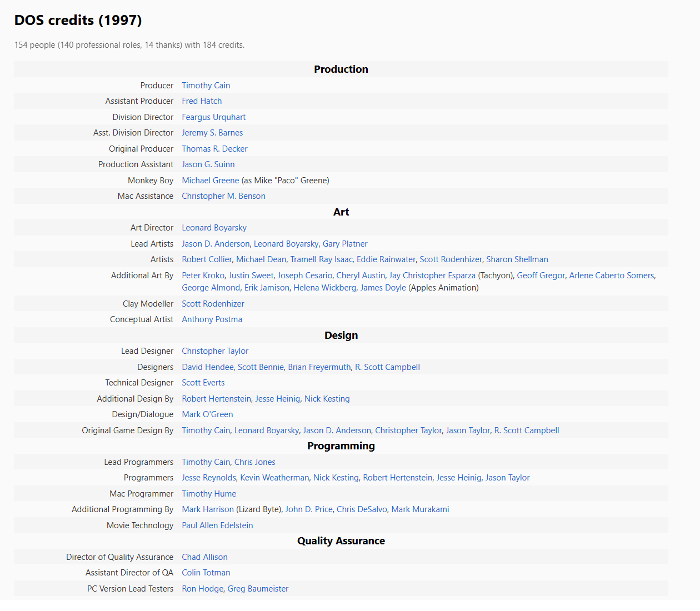Click Jason Taylor in Original Game Design row
The height and width of the screenshot is (611, 700).
(468, 430)
